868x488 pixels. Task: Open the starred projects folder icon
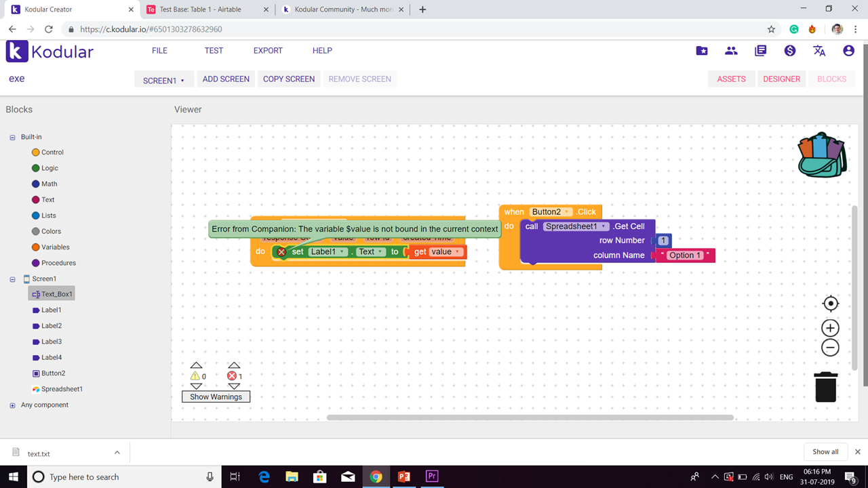click(x=702, y=51)
